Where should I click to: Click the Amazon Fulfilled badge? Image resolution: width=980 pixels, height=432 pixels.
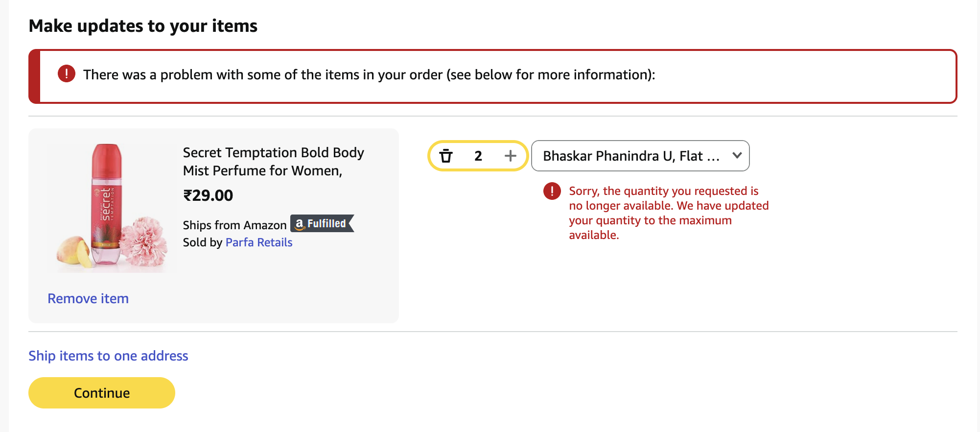322,224
